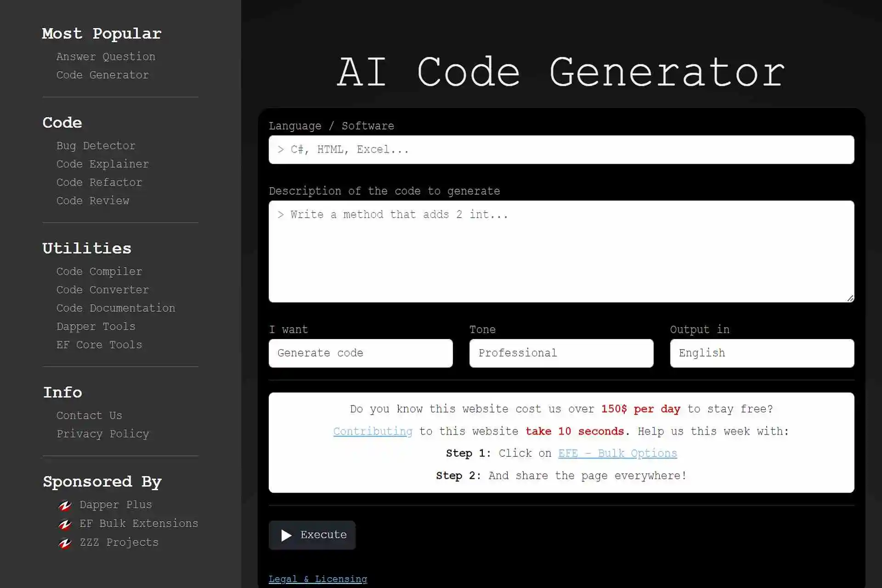Open the Output in English dropdown
Image resolution: width=882 pixels, height=588 pixels.
(762, 353)
